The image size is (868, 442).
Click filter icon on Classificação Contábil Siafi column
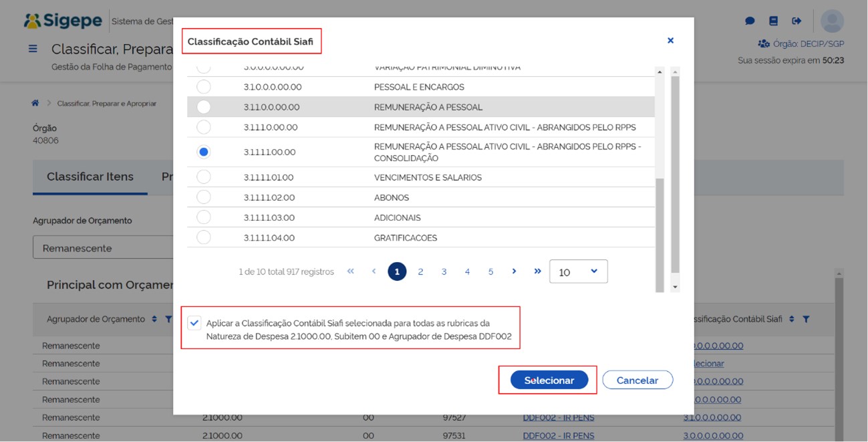(806, 320)
